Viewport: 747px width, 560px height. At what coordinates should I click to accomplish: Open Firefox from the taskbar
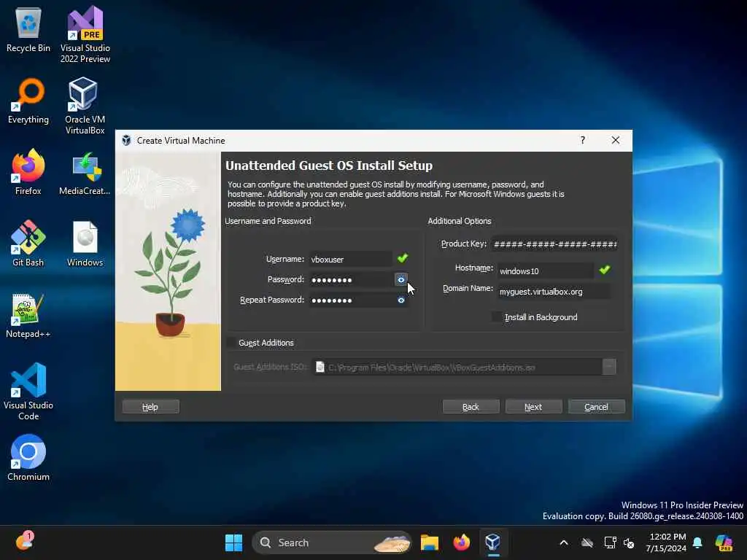click(x=461, y=542)
